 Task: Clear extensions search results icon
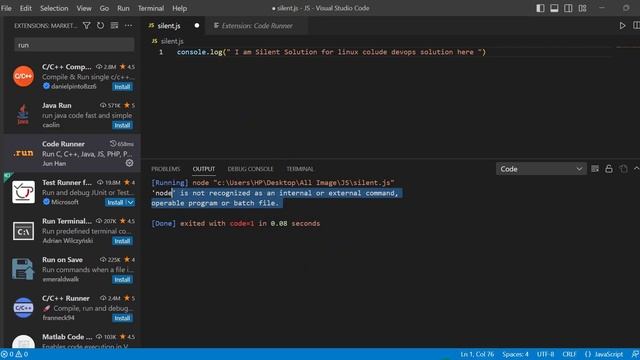point(114,25)
